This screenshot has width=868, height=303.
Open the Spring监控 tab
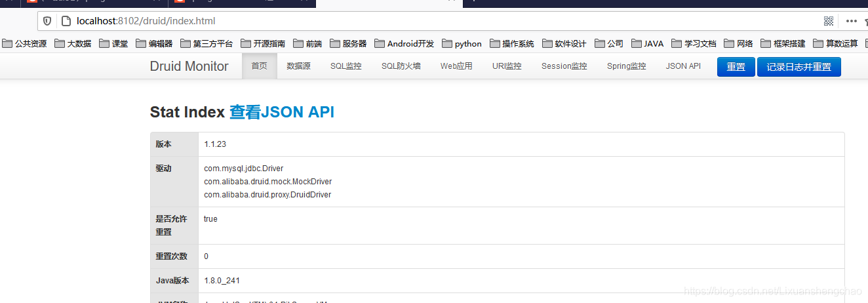pyautogui.click(x=626, y=66)
